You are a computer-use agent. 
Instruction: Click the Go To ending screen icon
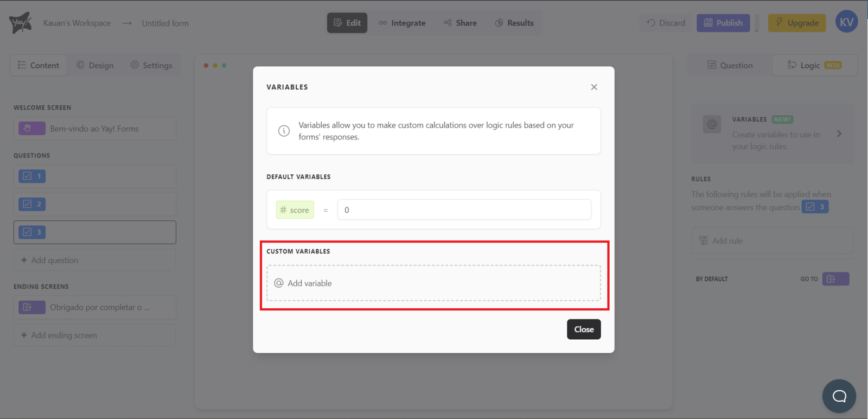(835, 279)
